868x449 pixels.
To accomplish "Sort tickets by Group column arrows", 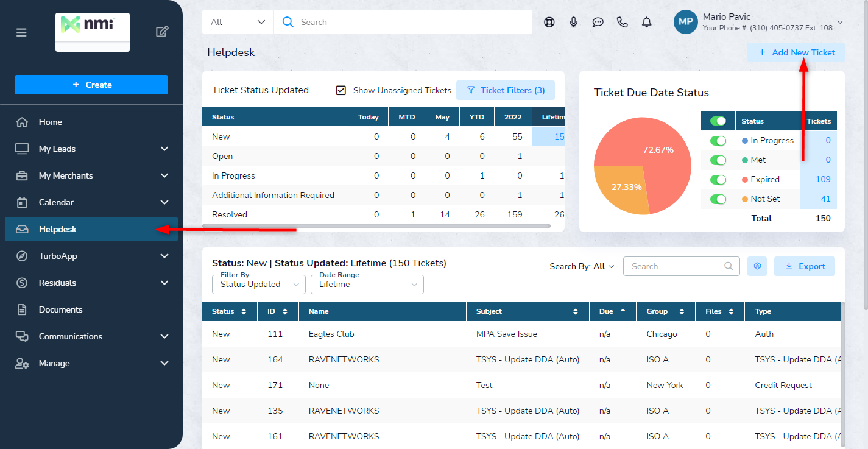I will (682, 311).
